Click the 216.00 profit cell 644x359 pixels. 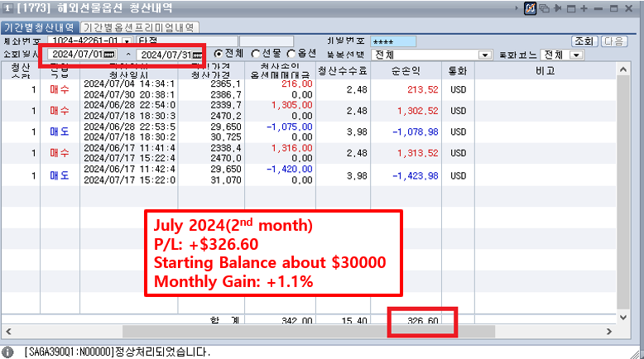click(x=297, y=84)
